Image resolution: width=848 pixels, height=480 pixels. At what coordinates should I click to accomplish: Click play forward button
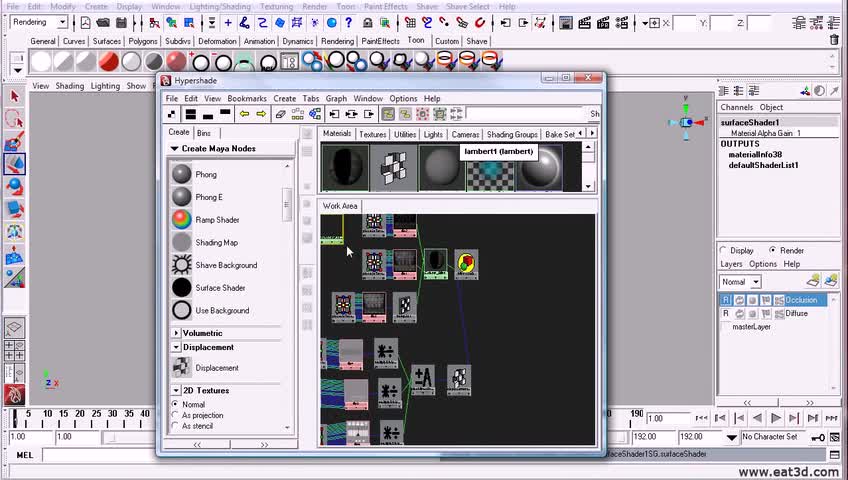pyautogui.click(x=776, y=418)
